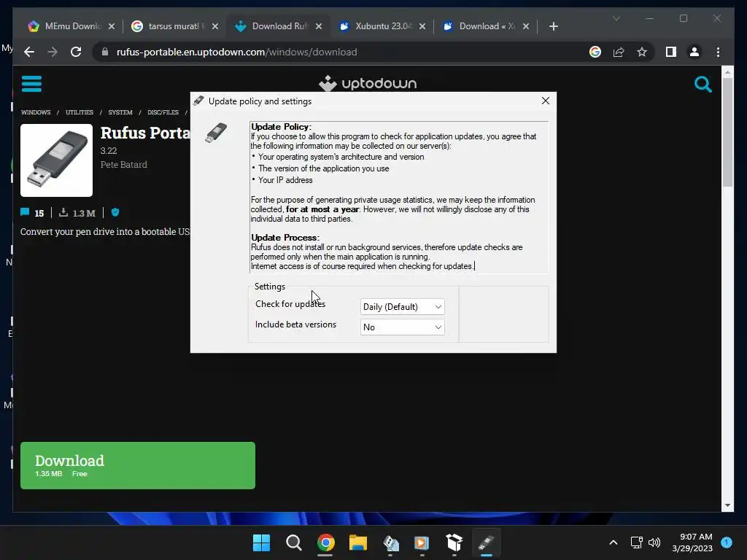Open the taskbar Search
Screen dimensions: 747x560
click(293, 542)
